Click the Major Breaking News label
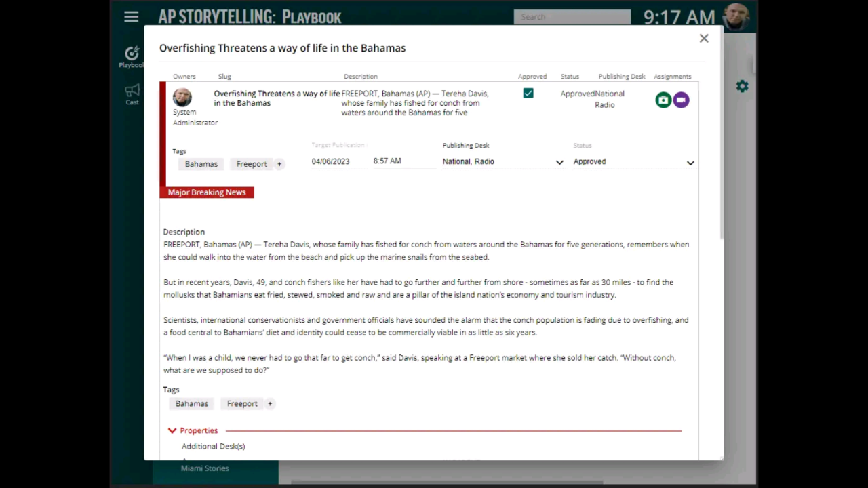This screenshot has width=868, height=488. [x=207, y=192]
